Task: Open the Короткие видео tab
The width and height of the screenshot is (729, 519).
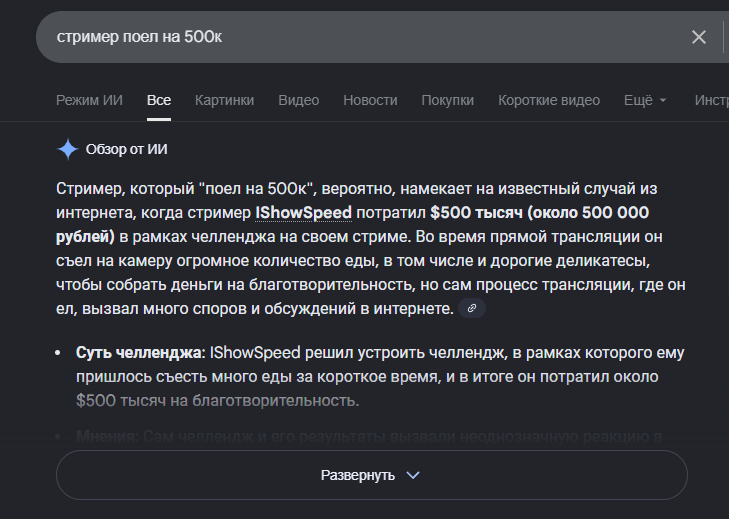Action: 549,100
